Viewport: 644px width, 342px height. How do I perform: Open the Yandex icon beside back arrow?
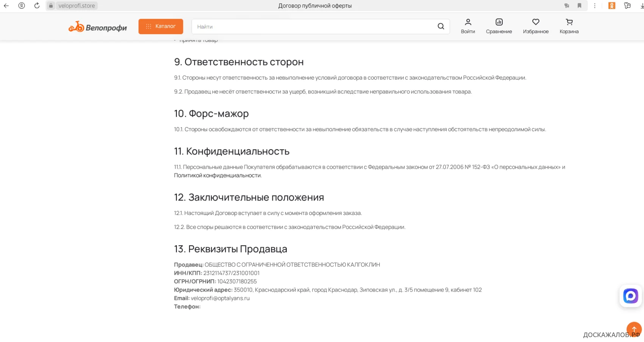pos(22,6)
